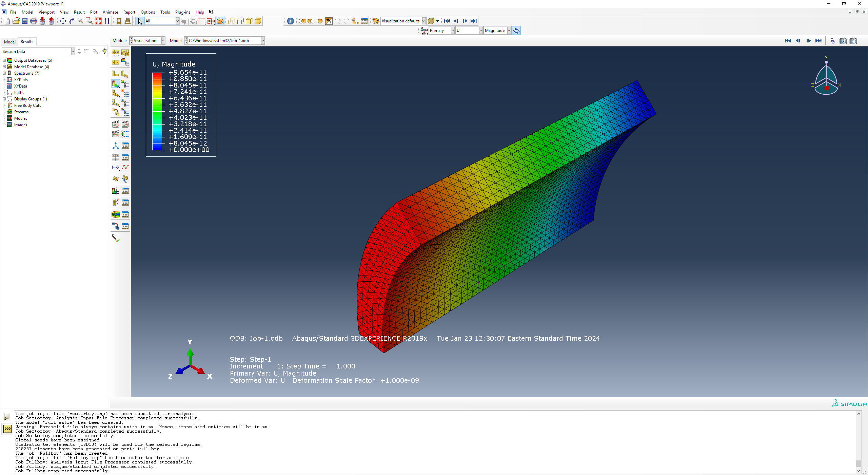Go to next frame button
This screenshot has height=475, width=868.
[x=465, y=21]
